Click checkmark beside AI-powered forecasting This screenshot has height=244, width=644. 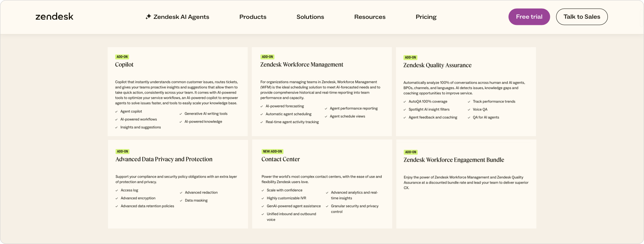262,106
